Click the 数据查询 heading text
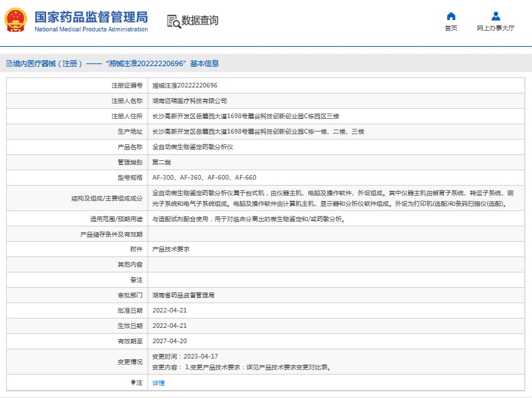 point(200,21)
